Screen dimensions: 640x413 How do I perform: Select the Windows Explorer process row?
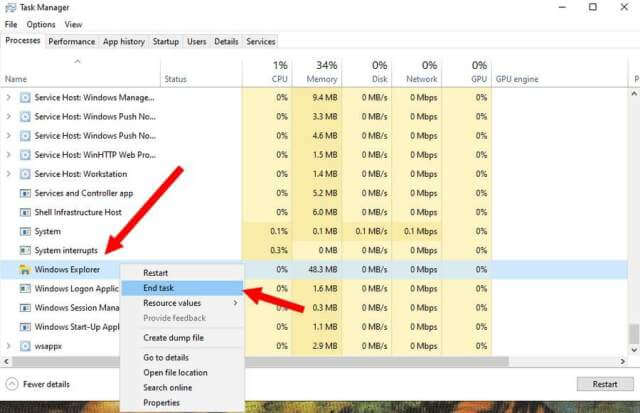pyautogui.click(x=314, y=270)
